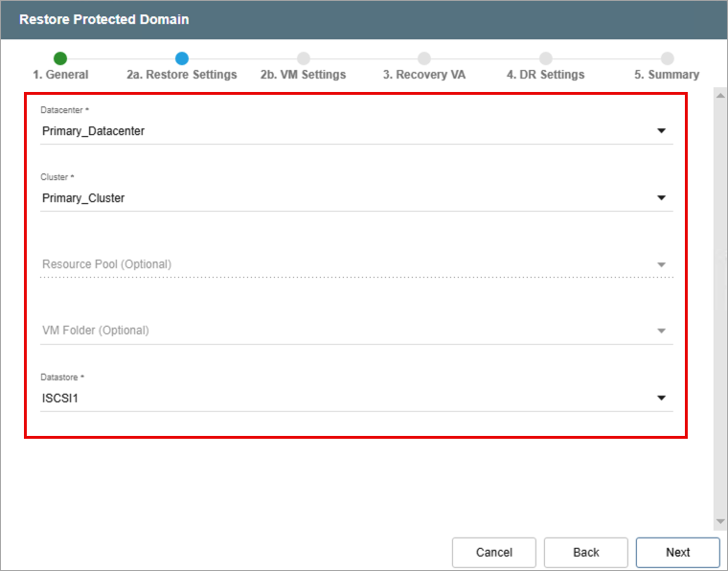Viewport: 728px width, 571px height.
Task: Open the VM Folder (Optional) dropdown arrow
Action: 661,331
